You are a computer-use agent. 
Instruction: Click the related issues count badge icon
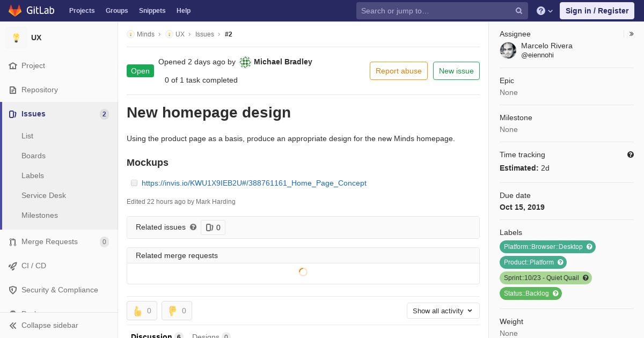[209, 227]
